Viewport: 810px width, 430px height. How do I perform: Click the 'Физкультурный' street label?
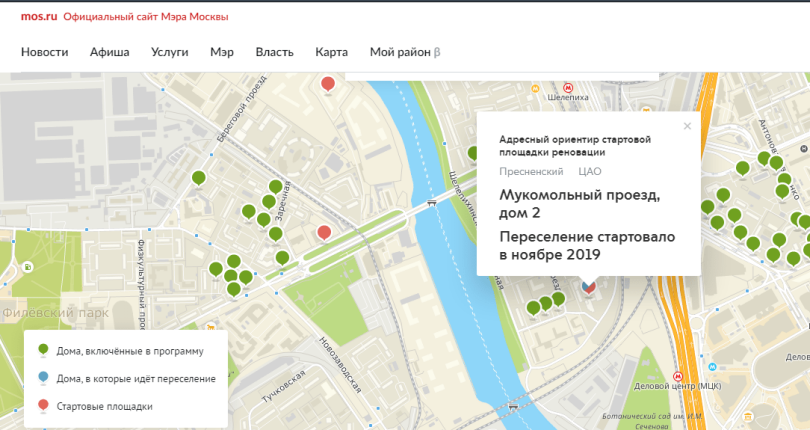pyautogui.click(x=142, y=284)
